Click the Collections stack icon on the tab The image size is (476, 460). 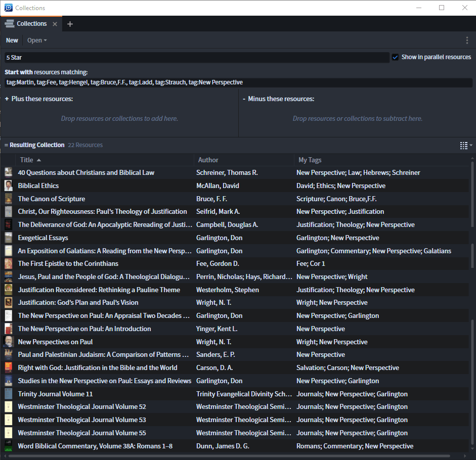pos(10,24)
